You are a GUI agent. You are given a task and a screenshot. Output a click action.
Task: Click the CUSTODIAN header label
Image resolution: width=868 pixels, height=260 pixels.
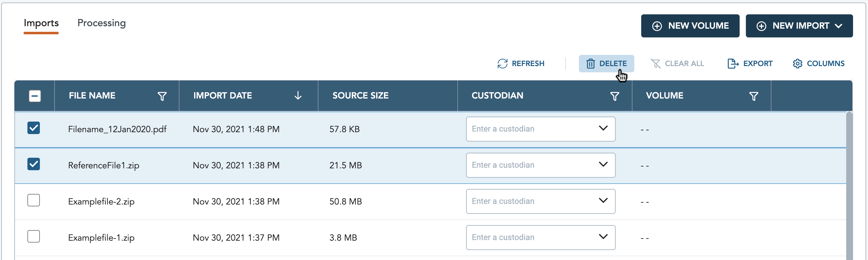(x=497, y=95)
